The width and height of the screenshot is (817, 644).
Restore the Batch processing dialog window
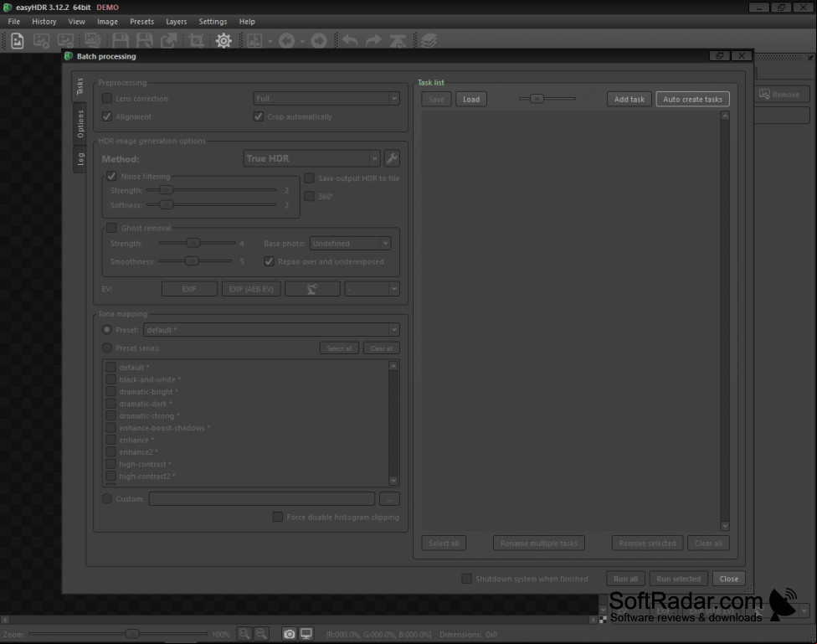[x=720, y=56]
